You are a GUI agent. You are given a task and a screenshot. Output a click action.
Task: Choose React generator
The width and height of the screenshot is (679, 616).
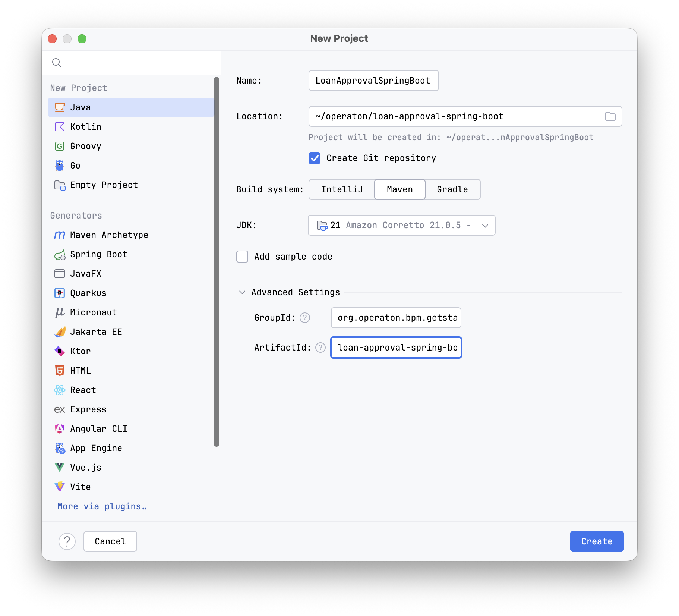131,390
